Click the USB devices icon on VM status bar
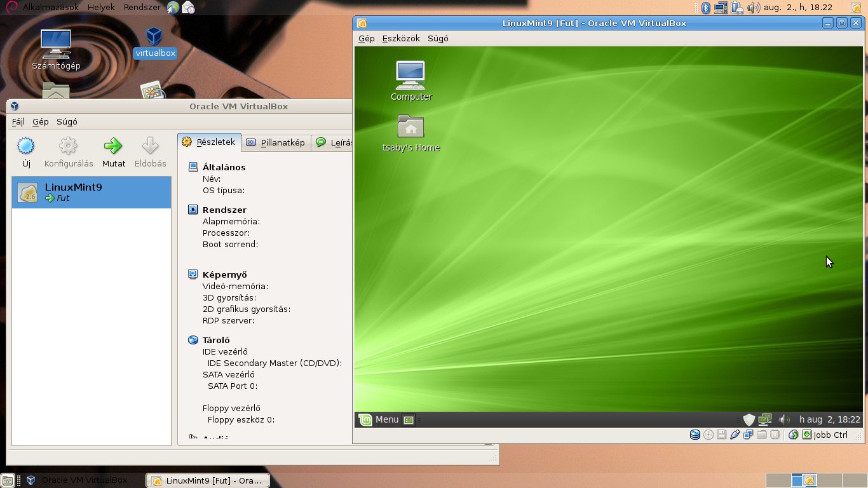Viewport: 868px width, 488px height. tap(735, 435)
